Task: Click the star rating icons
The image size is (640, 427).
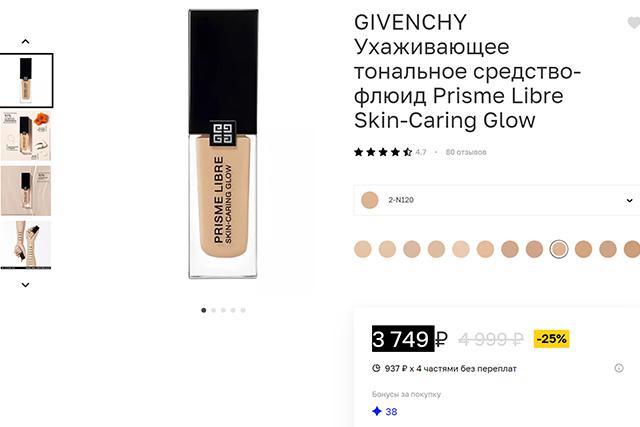Action: (383, 152)
